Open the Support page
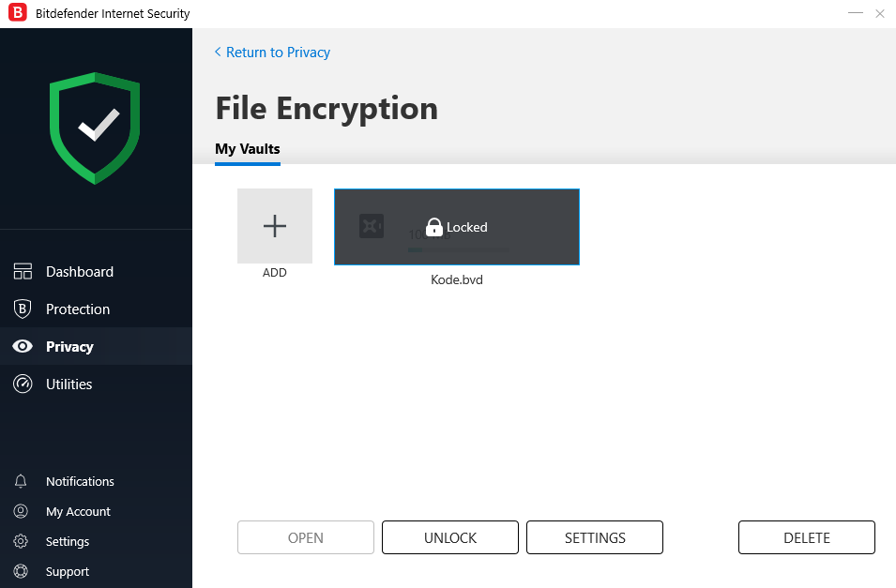The width and height of the screenshot is (896, 588). pyautogui.click(x=68, y=571)
